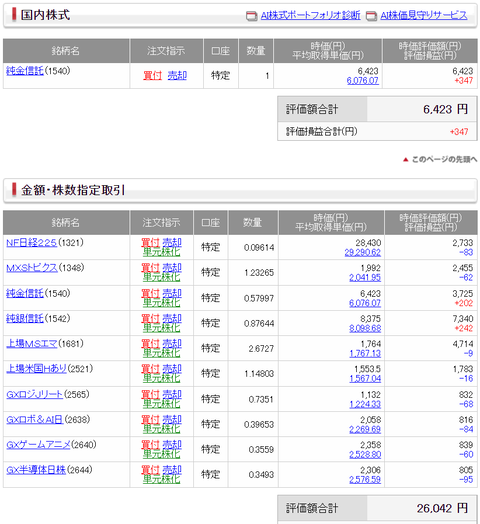Screen dimensions: 480x524
Task: Click 買付 for 純金信託 in 国内株式
Action: click(x=152, y=76)
